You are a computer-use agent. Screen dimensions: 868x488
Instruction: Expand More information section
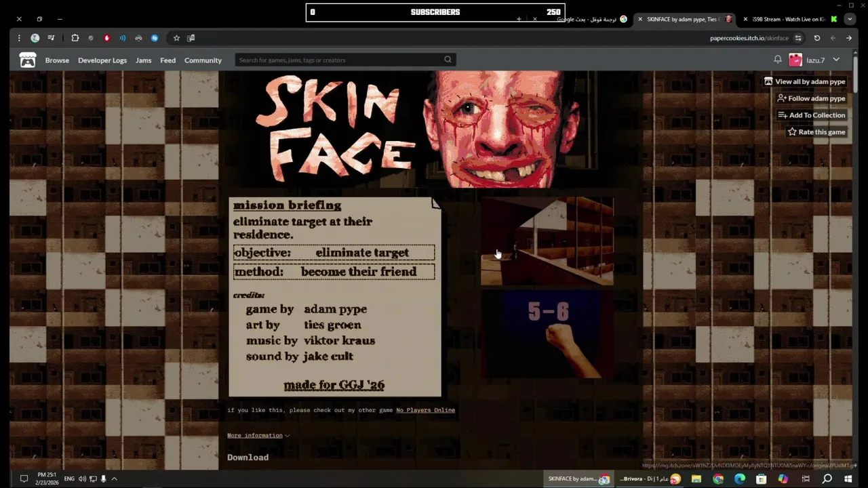click(258, 435)
